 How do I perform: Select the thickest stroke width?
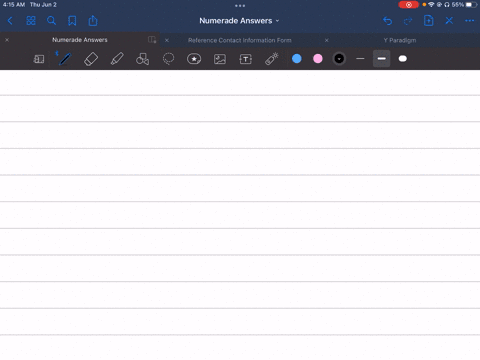(403, 59)
